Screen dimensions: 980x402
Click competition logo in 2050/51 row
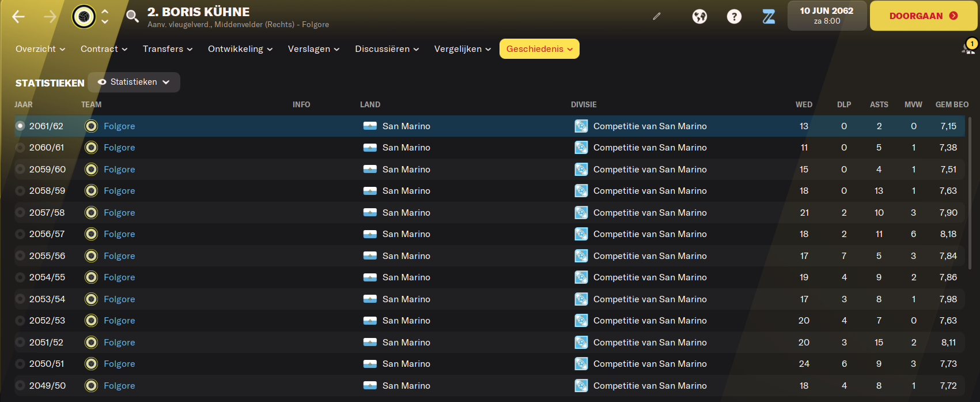(581, 363)
